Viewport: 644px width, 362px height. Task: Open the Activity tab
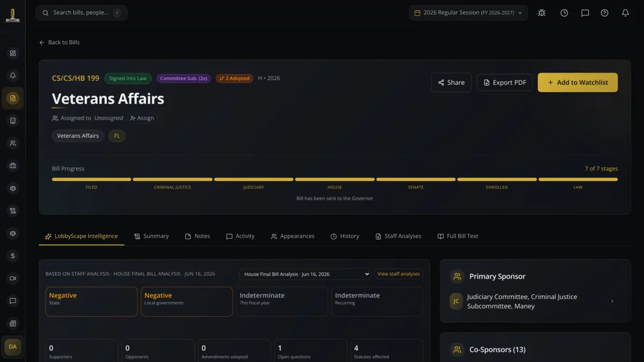coord(240,236)
